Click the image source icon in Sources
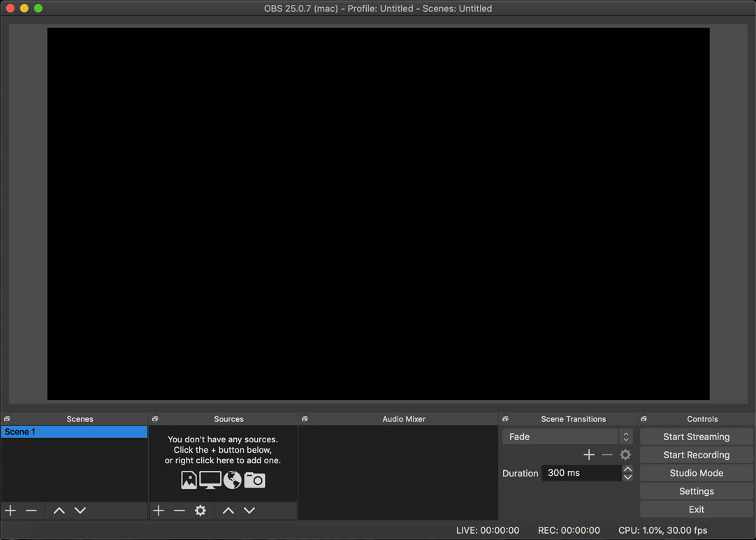This screenshot has height=540, width=756. tap(189, 480)
